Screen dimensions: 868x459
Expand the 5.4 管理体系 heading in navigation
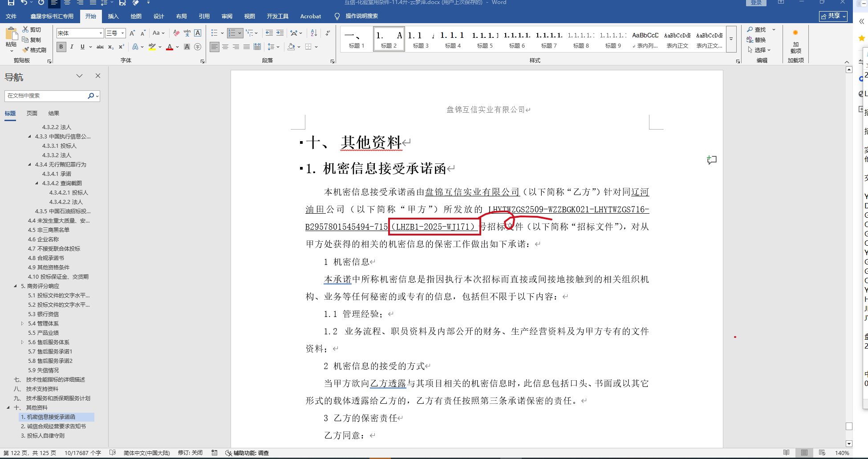22,324
